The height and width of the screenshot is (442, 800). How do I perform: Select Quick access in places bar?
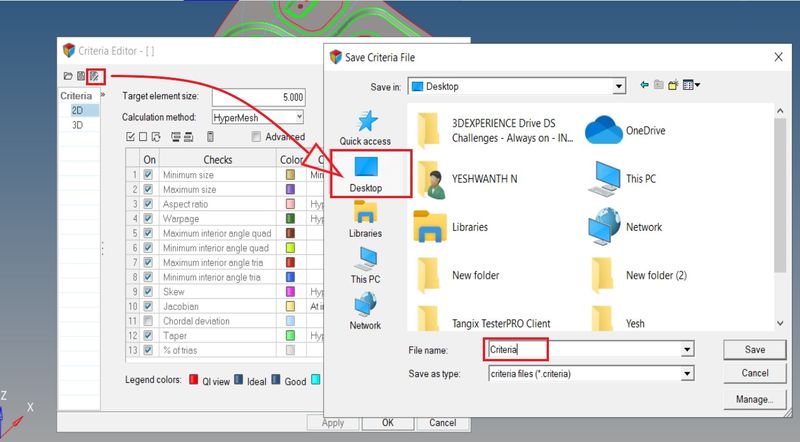(x=365, y=128)
